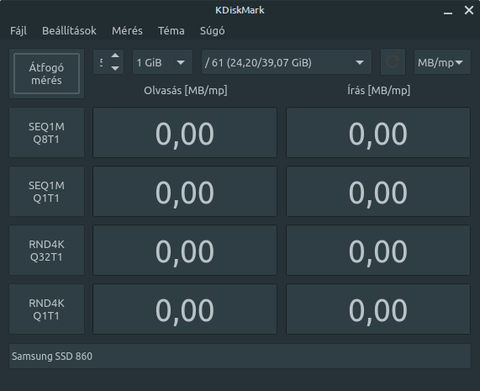Increase the loop count with up arrow
Image resolution: width=480 pixels, height=391 pixels.
[115, 56]
